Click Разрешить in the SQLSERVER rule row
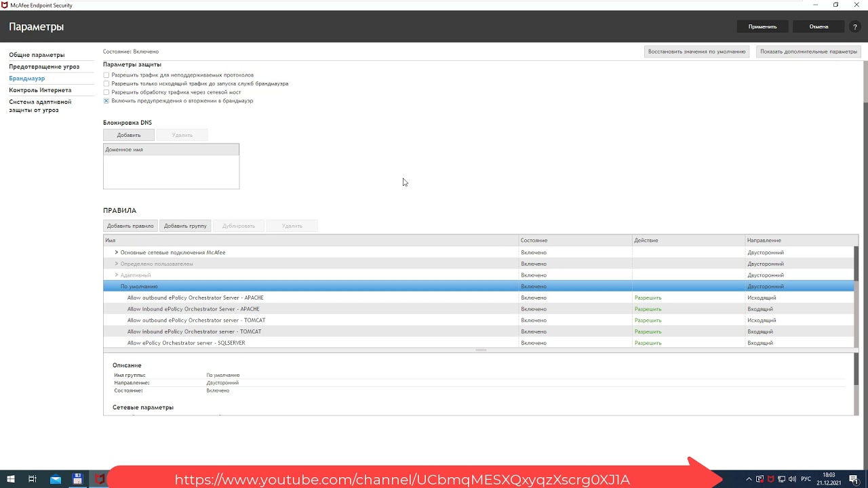The image size is (868, 488). click(x=648, y=343)
